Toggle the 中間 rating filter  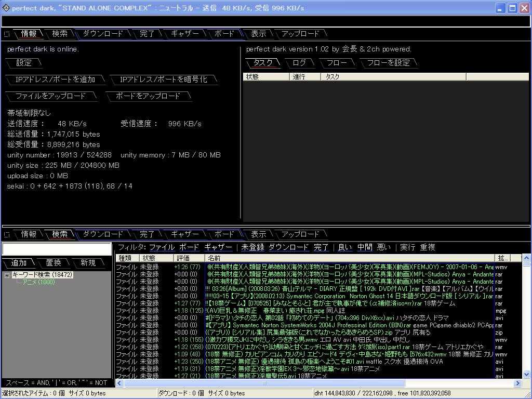click(x=365, y=247)
